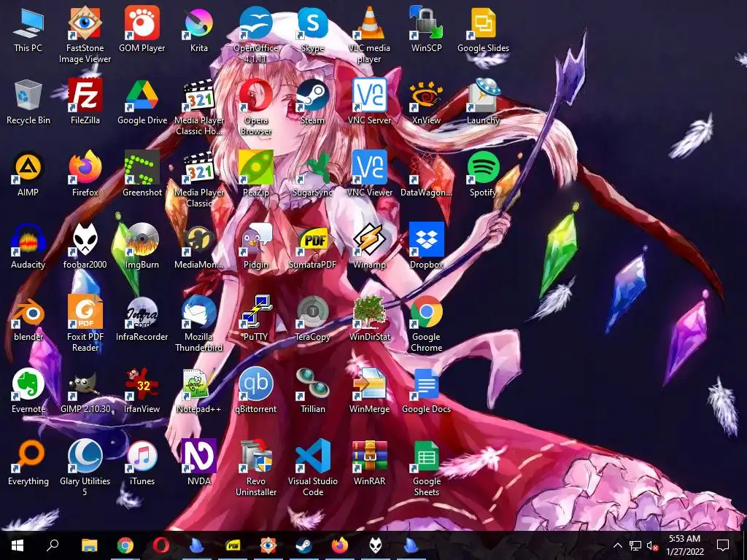Image resolution: width=747 pixels, height=560 pixels.
Task: Click the Firefox shortcut on the desktop
Action: (85, 174)
